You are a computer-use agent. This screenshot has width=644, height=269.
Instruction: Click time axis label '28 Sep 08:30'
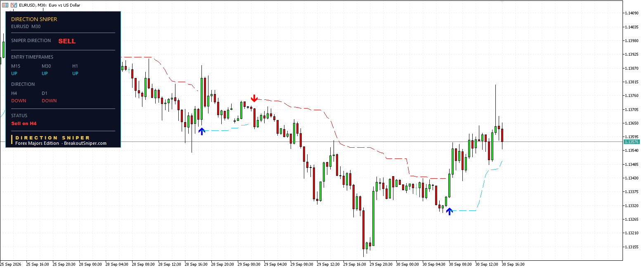click(x=143, y=264)
